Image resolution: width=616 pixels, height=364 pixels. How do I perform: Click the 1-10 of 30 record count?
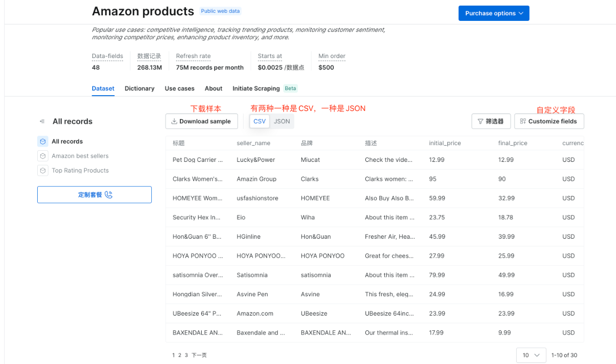(x=564, y=355)
